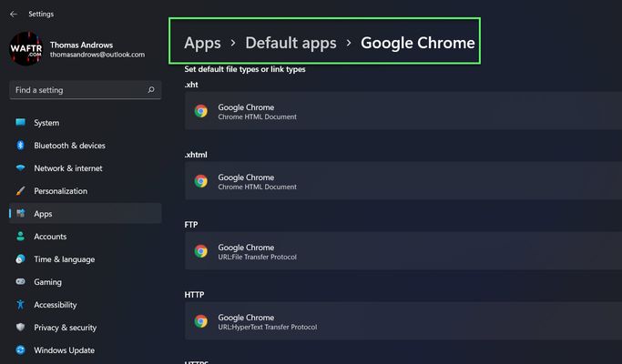Click Chrome icon in HTTP row
The image size is (622, 364).
200,321
